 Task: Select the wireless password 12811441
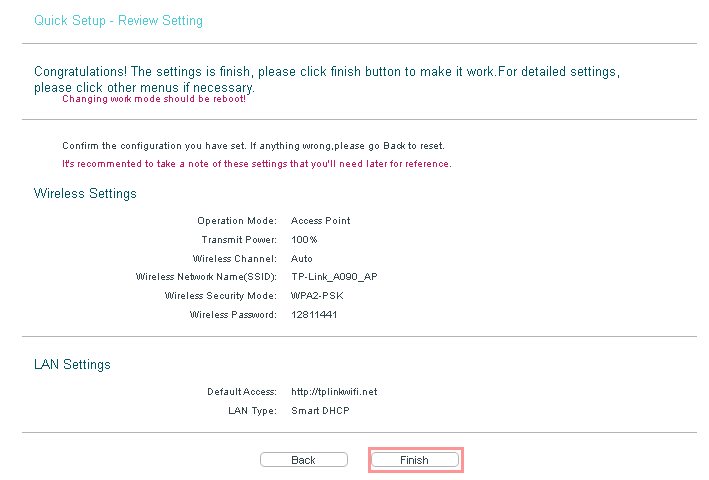point(314,315)
